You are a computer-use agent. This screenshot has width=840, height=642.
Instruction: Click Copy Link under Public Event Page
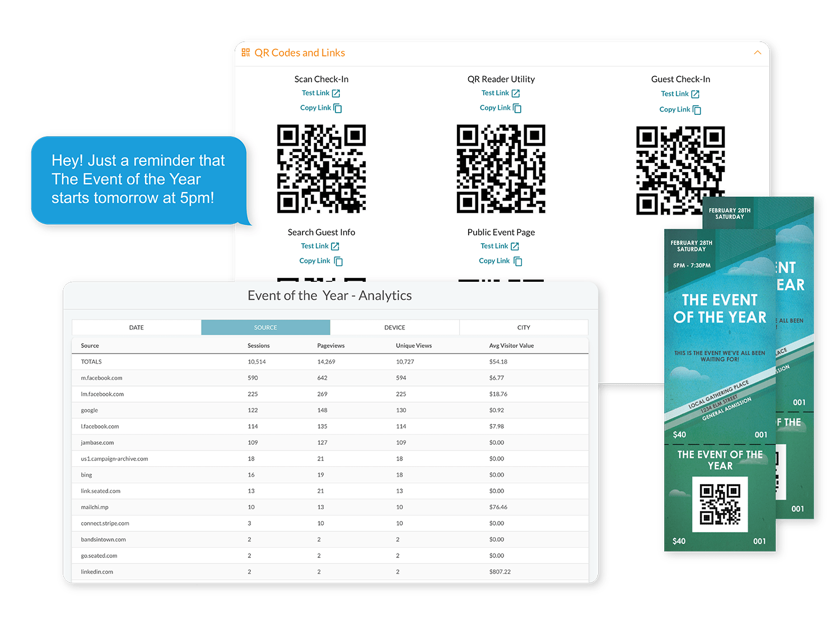[494, 260]
